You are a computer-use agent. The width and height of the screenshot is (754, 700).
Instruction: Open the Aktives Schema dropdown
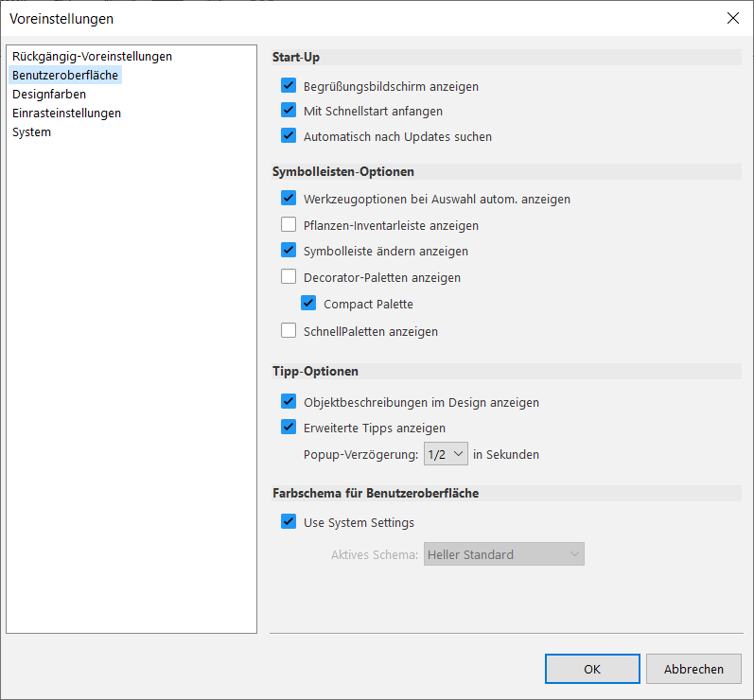tap(504, 553)
